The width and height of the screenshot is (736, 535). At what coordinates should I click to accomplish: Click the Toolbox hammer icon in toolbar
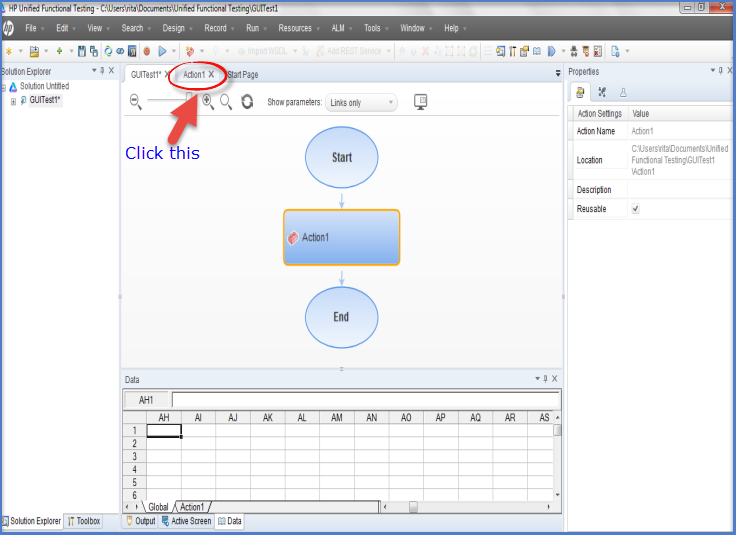click(x=513, y=51)
